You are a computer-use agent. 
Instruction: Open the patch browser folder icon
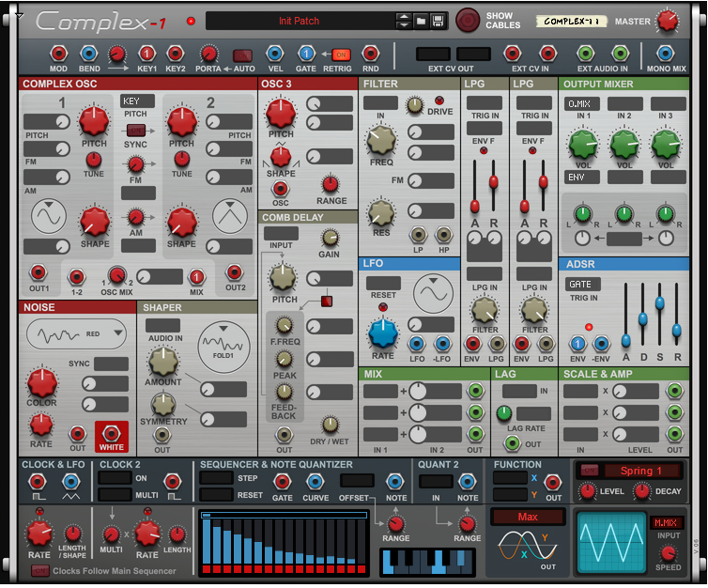point(421,21)
